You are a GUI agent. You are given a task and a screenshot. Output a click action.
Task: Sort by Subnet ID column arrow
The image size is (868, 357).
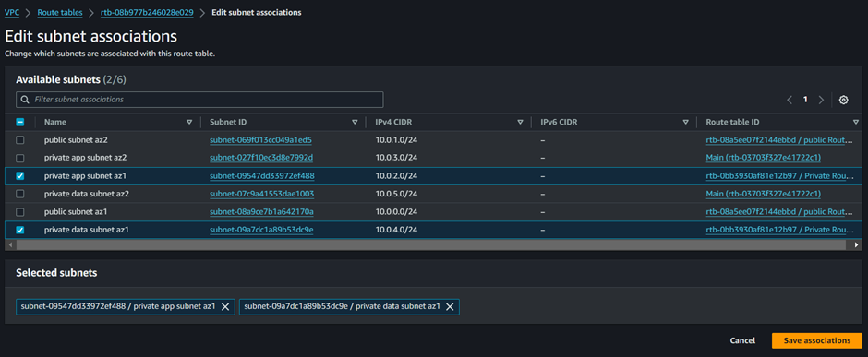click(355, 122)
